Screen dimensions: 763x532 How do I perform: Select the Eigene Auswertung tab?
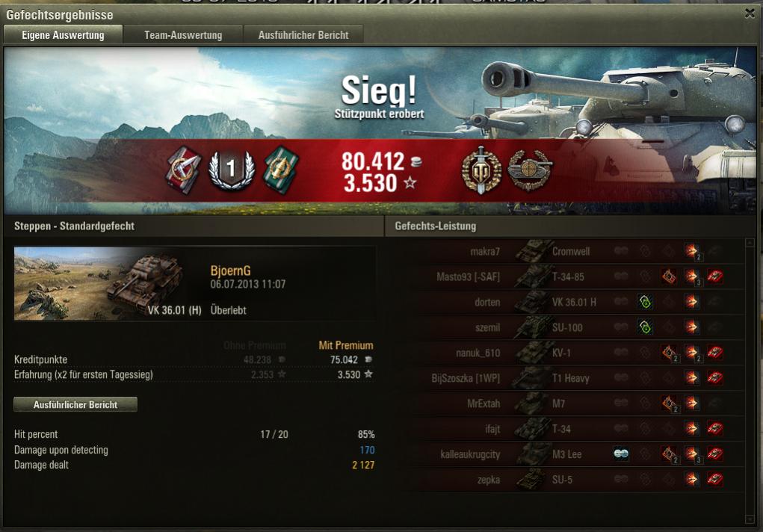(x=63, y=34)
